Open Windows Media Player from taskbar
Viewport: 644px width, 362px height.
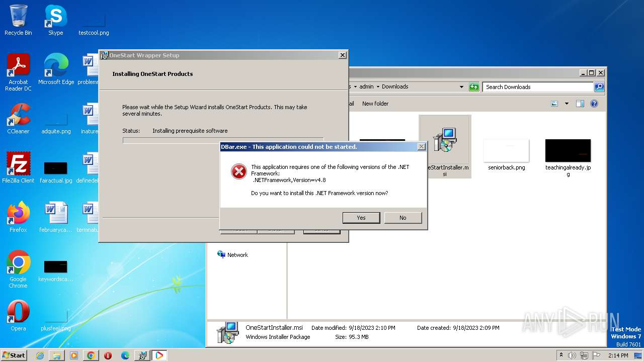[74, 355]
